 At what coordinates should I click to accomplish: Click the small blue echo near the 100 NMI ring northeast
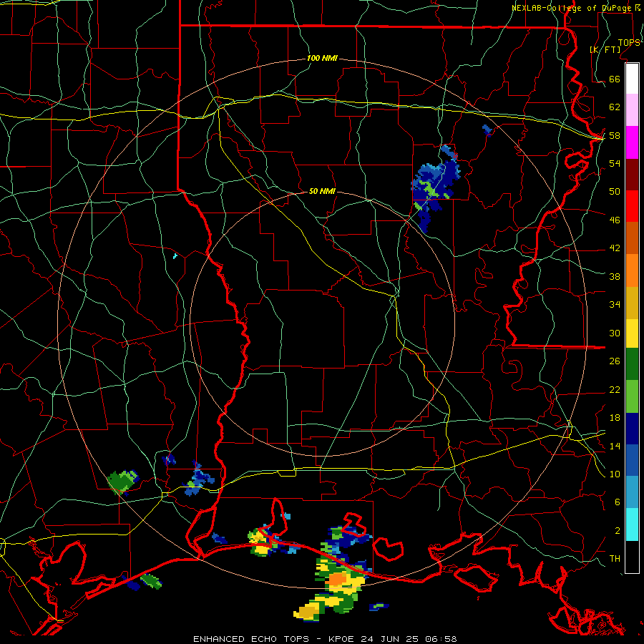click(x=487, y=130)
